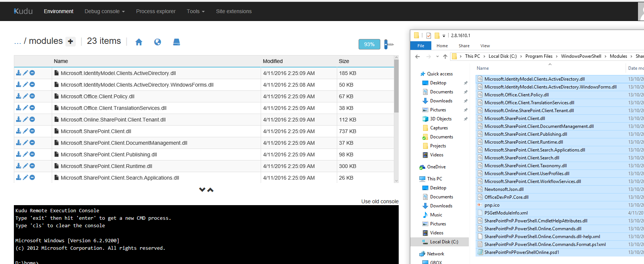
Task: Switch to the View ribbon tab
Action: (x=485, y=46)
